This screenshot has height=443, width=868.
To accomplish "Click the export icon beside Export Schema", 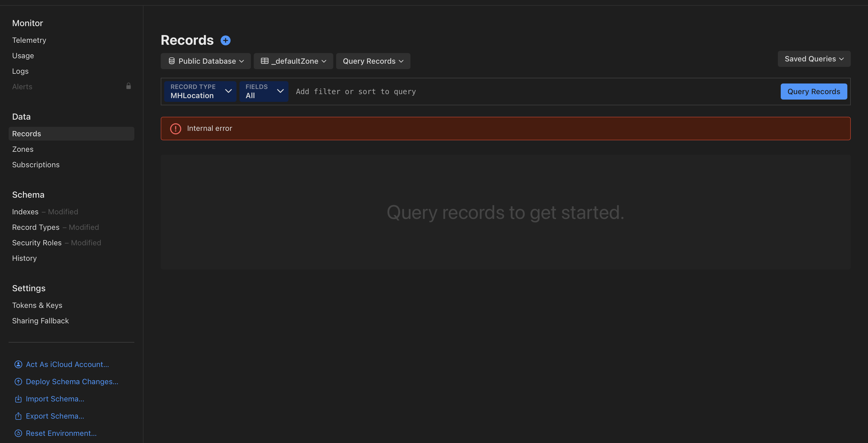I will [x=18, y=416].
